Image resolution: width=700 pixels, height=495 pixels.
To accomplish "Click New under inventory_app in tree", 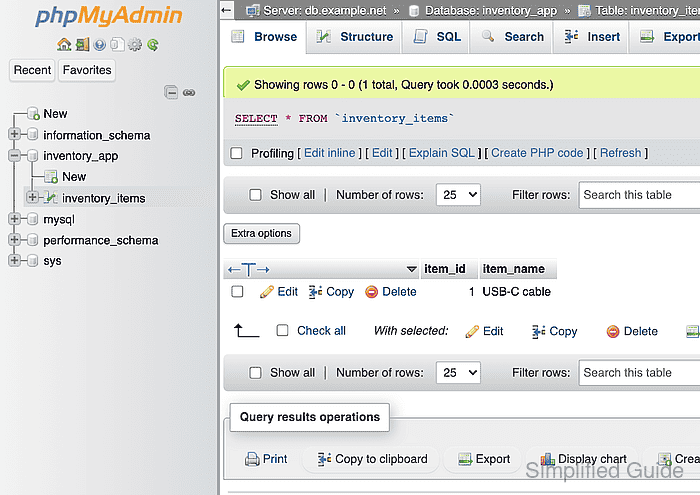I will pyautogui.click(x=74, y=177).
